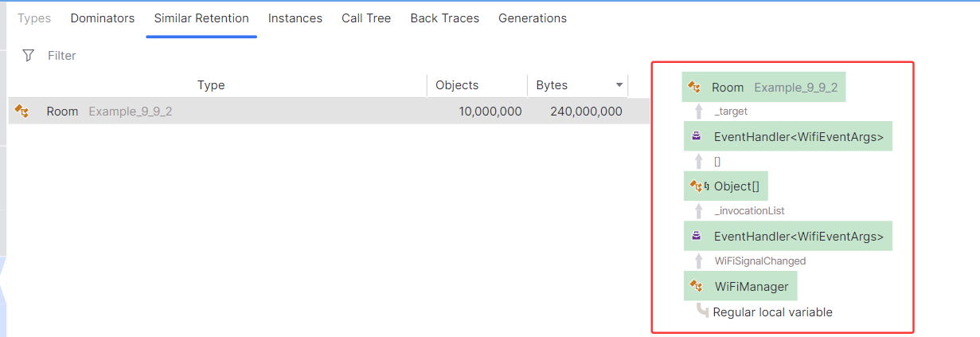Click the second EventHandler<WifiEventArgs> delegate icon
The width and height of the screenshot is (980, 337).
(x=697, y=236)
